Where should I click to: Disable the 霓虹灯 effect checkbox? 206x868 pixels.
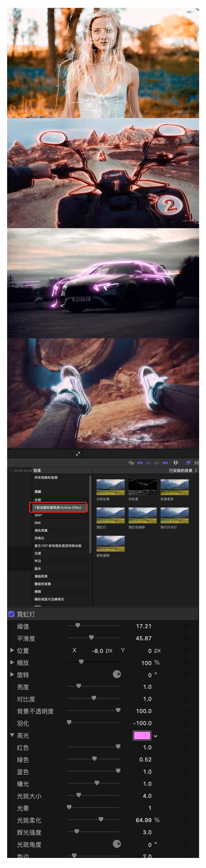11,614
